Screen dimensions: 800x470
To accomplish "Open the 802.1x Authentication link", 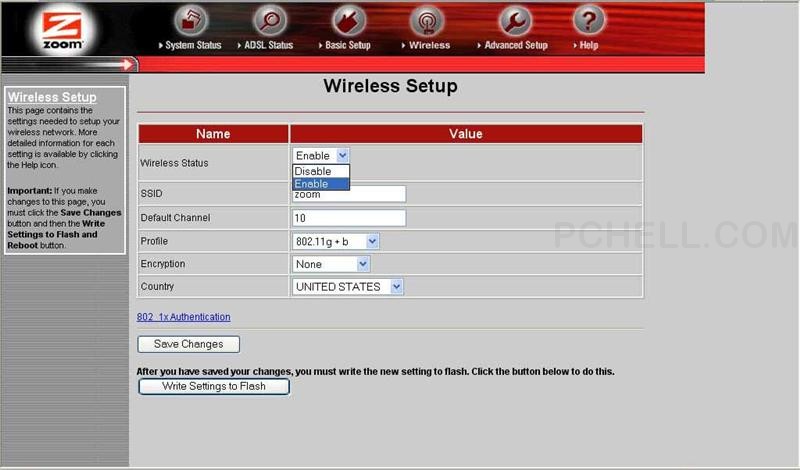I will (x=183, y=317).
